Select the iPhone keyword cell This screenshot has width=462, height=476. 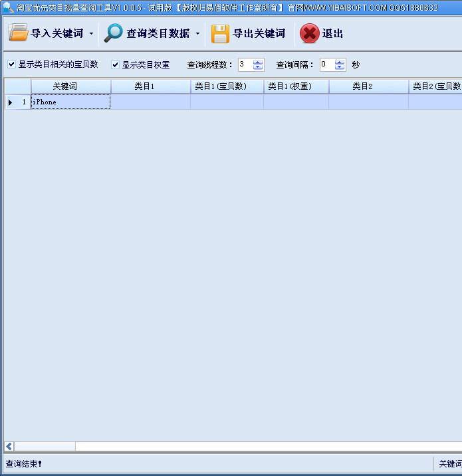click(x=70, y=102)
